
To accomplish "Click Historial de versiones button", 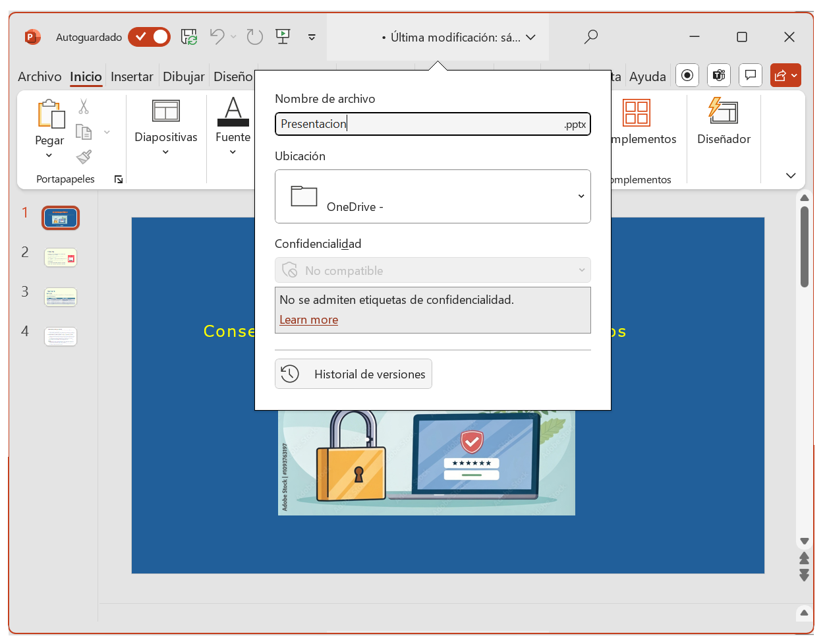I will tap(353, 374).
